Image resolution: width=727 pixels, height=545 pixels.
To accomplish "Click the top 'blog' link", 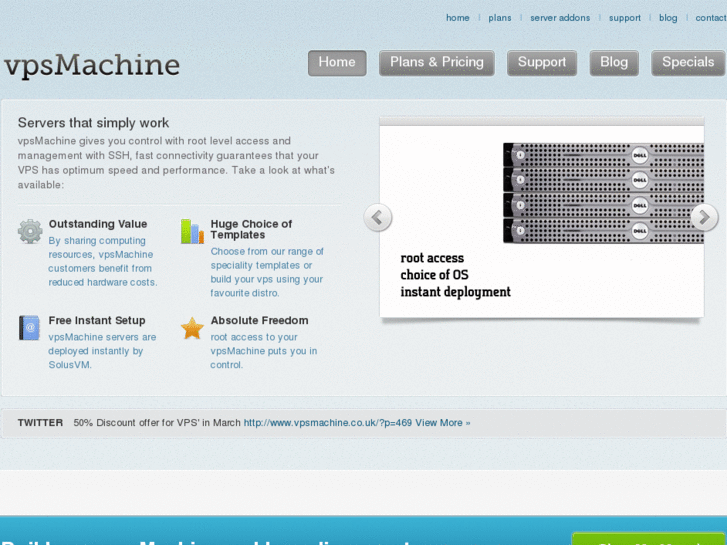I will [x=668, y=18].
